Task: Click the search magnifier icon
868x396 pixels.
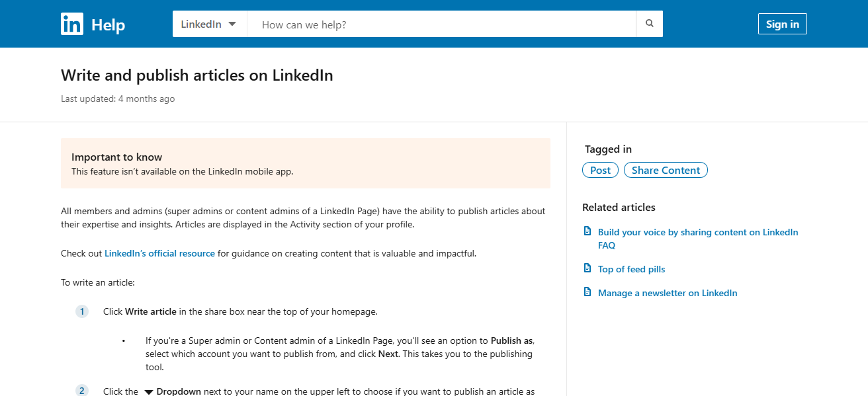Action: pos(650,24)
